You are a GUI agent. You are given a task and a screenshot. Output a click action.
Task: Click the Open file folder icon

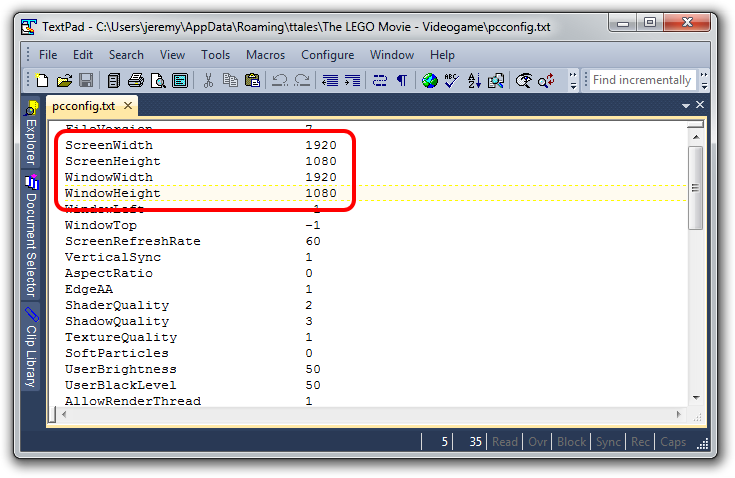pyautogui.click(x=64, y=81)
